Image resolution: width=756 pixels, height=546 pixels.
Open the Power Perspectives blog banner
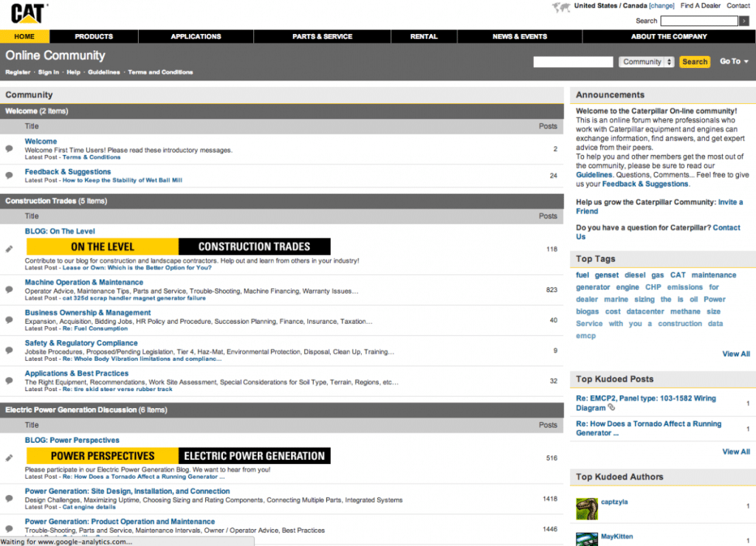[x=179, y=456]
